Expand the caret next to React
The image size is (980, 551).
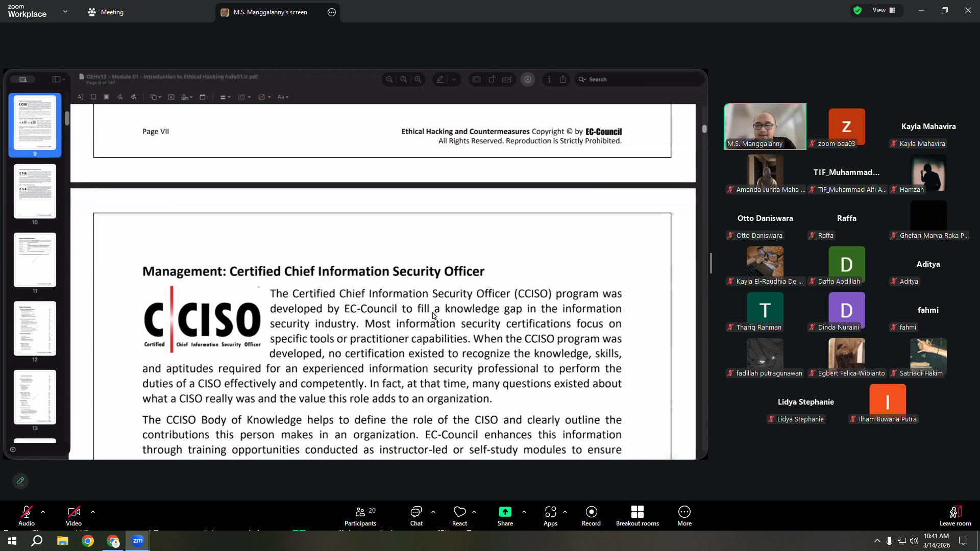[474, 512]
